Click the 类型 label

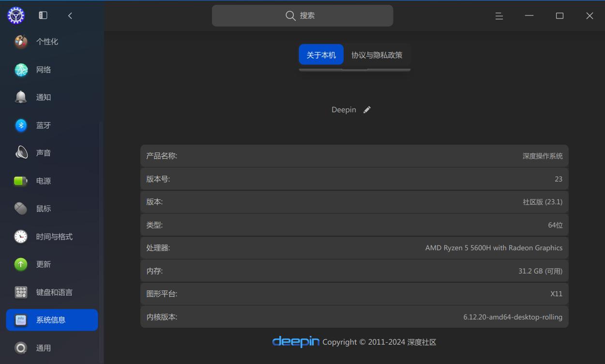154,225
